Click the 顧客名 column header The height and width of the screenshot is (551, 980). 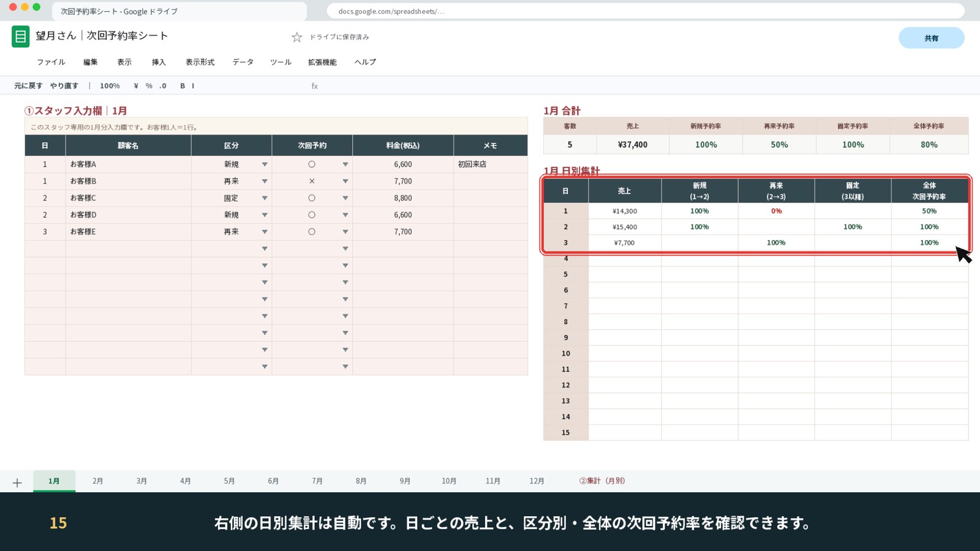click(x=129, y=146)
